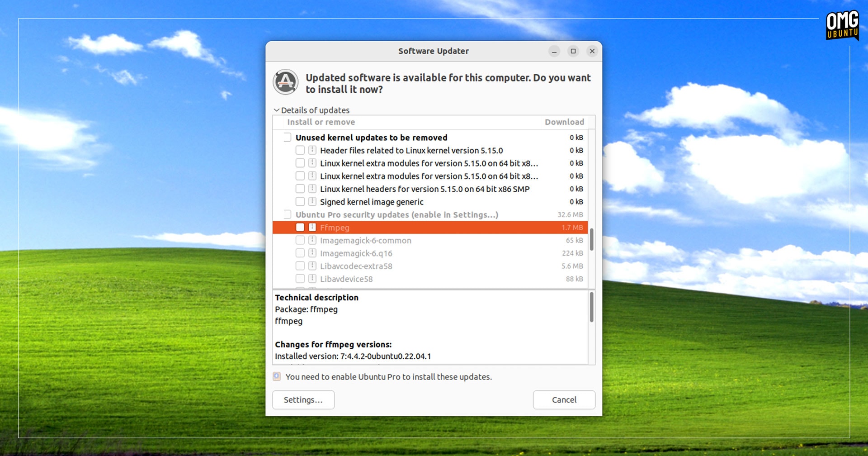Collapse the Details of updates section
Viewport: 868px width, 456px height.
tap(277, 110)
